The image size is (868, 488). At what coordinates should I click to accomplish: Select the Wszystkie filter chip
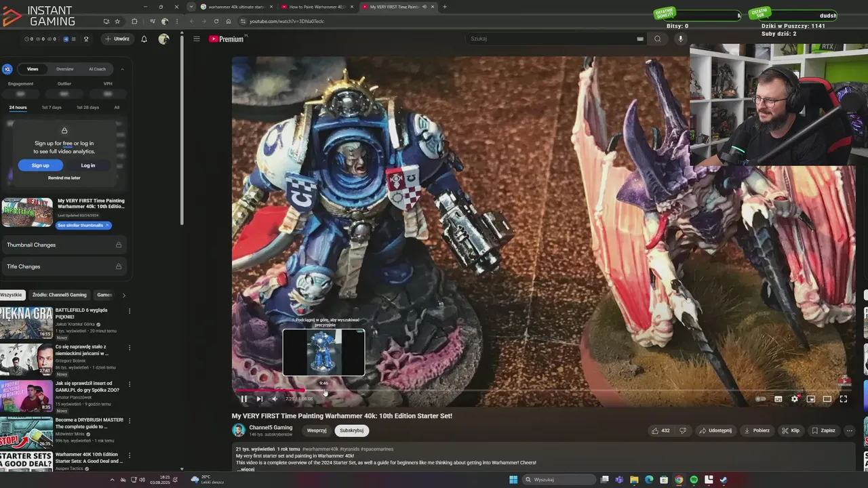[x=12, y=295]
